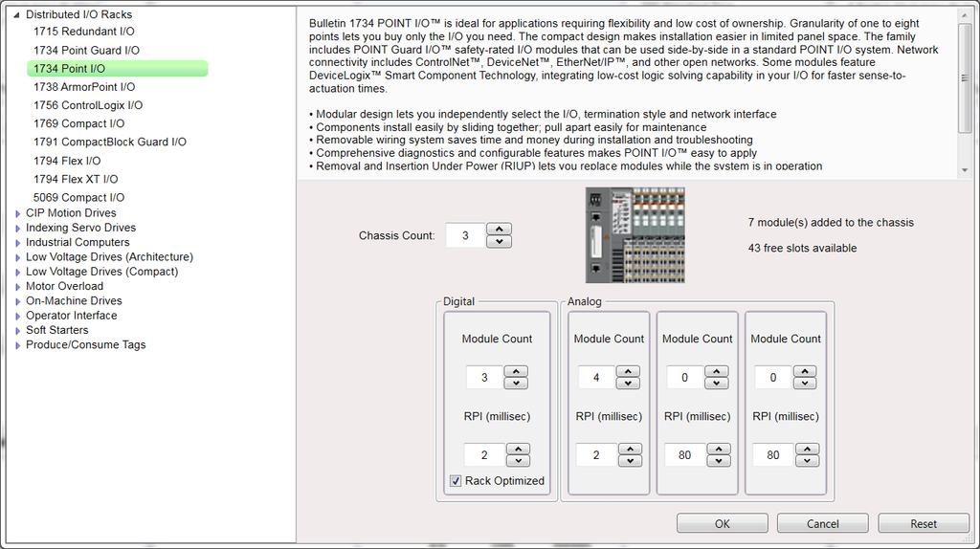
Task: Increase third Analog RPI of 80
Action: (x=808, y=449)
